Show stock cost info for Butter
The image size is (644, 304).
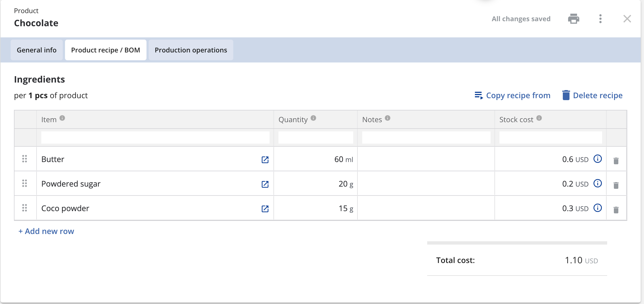[x=597, y=159]
